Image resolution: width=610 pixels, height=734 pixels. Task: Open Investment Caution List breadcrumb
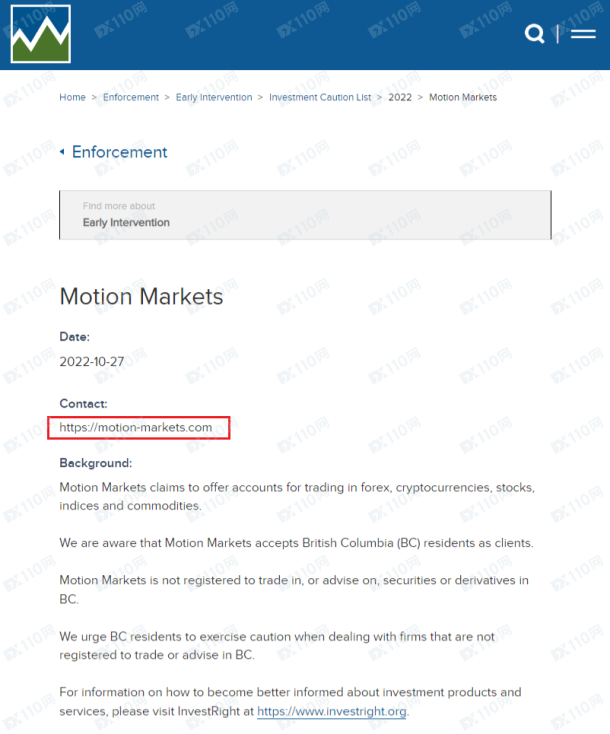pyautogui.click(x=320, y=97)
